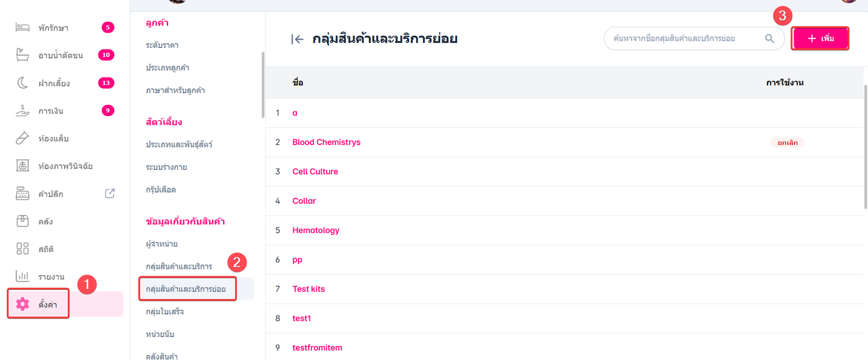Select กลุ่มสินค้าและบริการย่อย in settings list
This screenshot has height=360, width=868.
pyautogui.click(x=190, y=289)
